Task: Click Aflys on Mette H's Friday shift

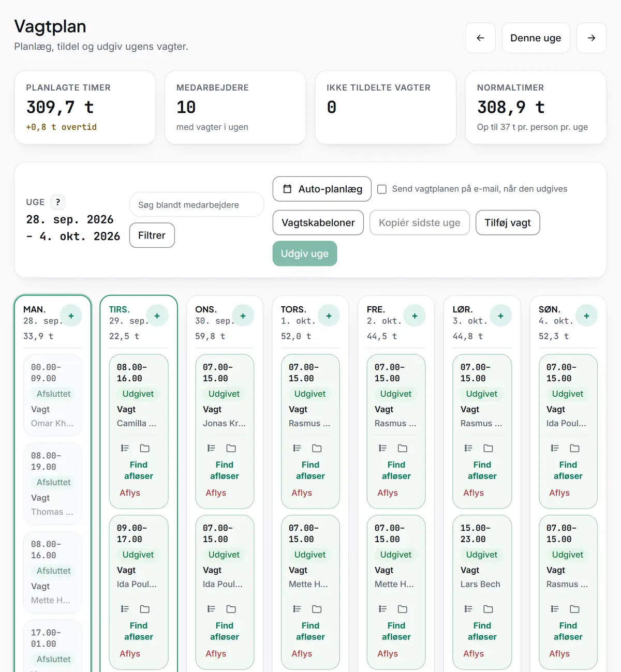Action: [x=388, y=654]
